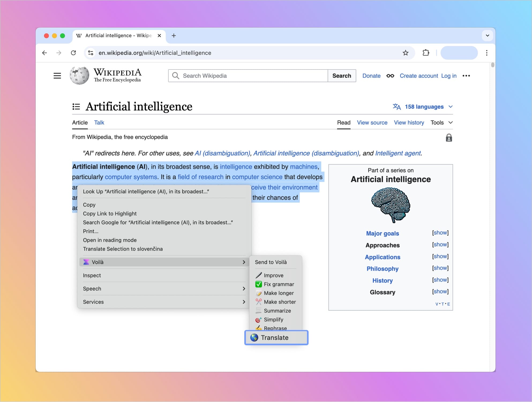Image resolution: width=532 pixels, height=402 pixels.
Task: Bookmark this page with the star icon
Action: coord(405,53)
